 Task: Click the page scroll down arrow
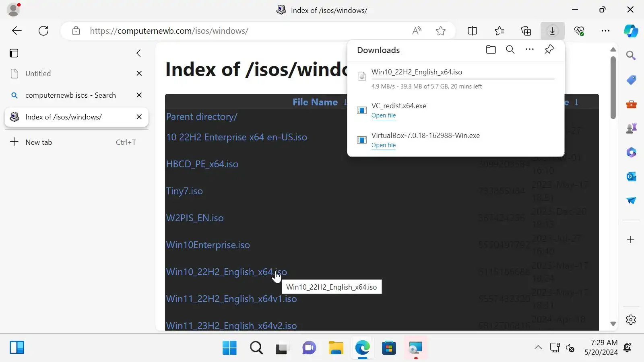613,324
